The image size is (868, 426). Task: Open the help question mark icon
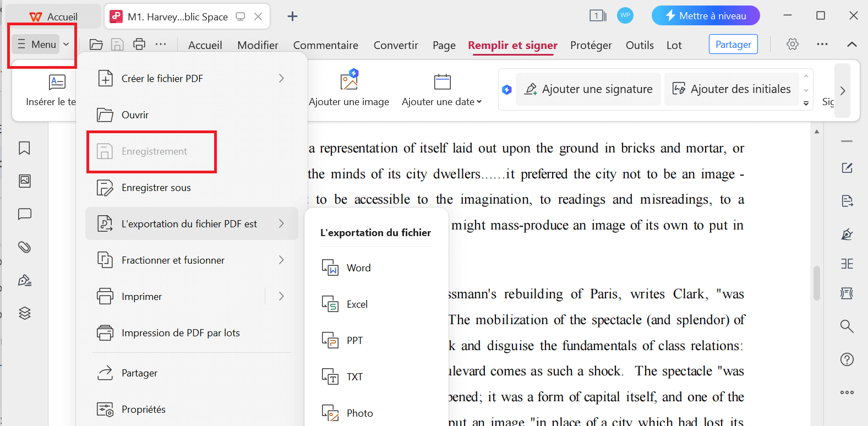847,359
